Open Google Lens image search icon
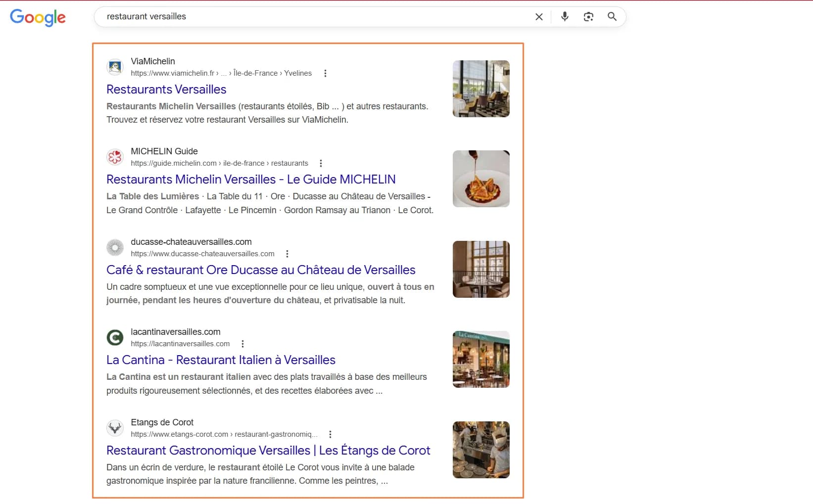The image size is (813, 504). point(588,17)
